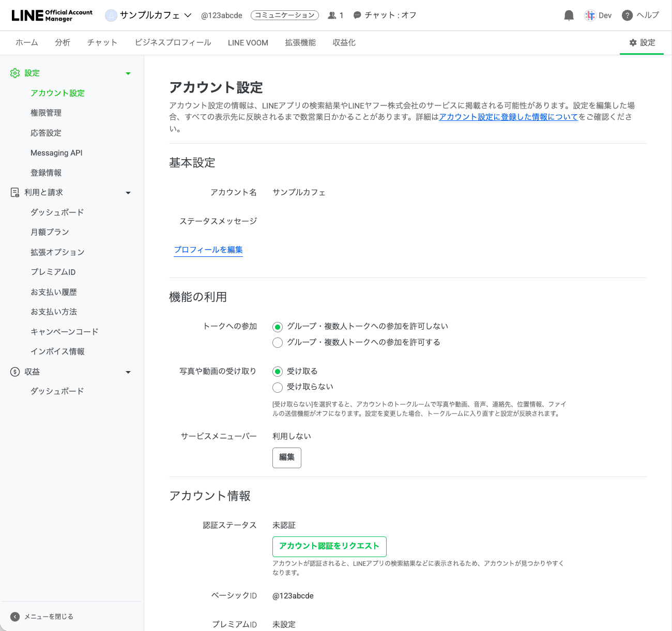Switch to the 拡張機能 tab

(x=300, y=42)
